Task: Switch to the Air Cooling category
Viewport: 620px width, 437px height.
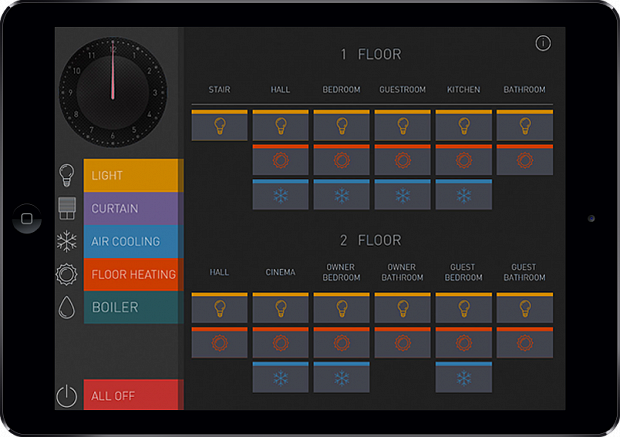Action: [133, 241]
